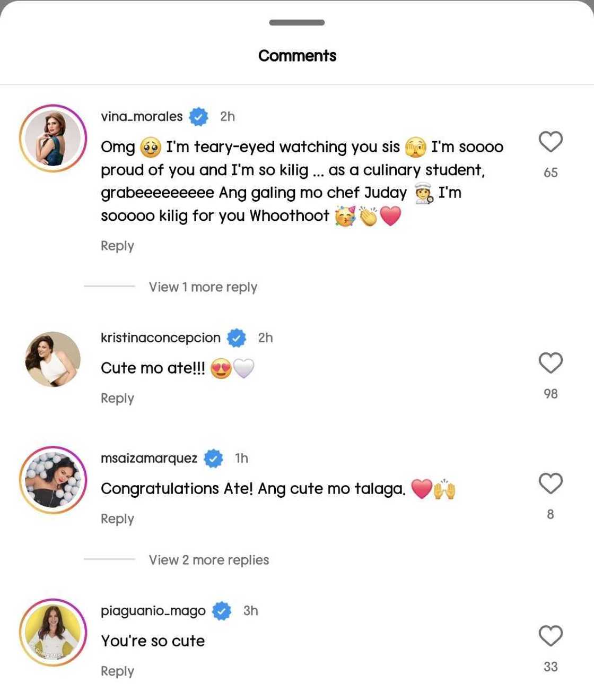
Task: Reply to vina_morales's comment
Action: 117,246
